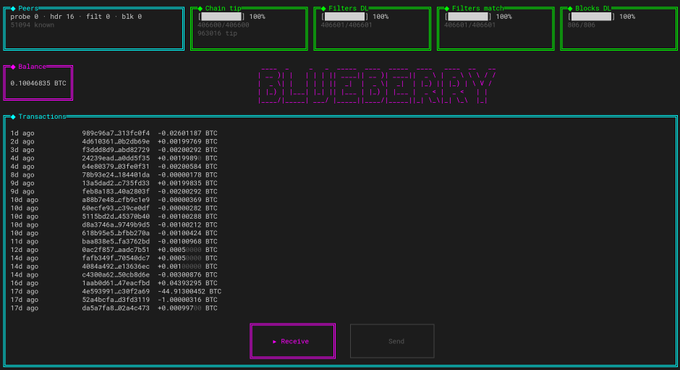Click the diamond icon beside Filters match title
The height and width of the screenshot is (370, 680).
coord(447,8)
